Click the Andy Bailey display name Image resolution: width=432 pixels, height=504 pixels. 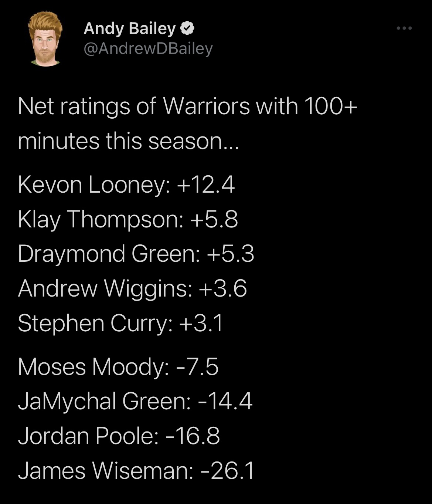(130, 28)
